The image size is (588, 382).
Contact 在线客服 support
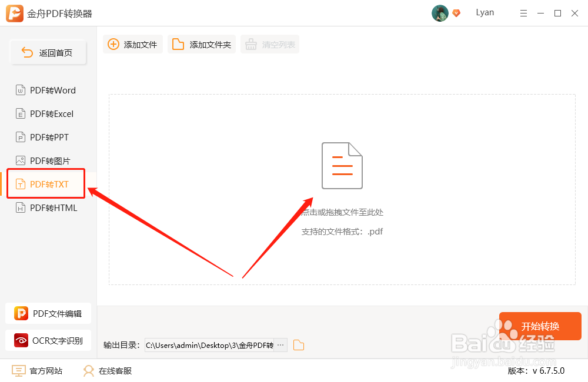click(108, 371)
